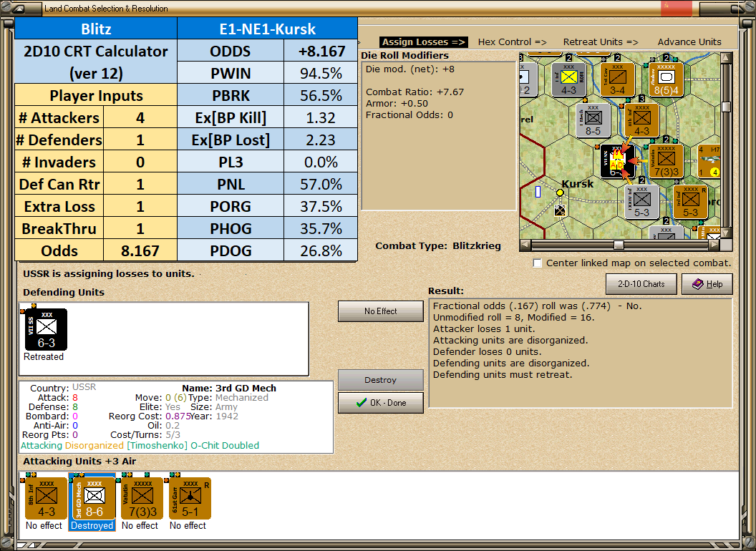Confirm with the OK - Done button
Image resolution: width=756 pixels, height=551 pixels.
pyautogui.click(x=380, y=403)
